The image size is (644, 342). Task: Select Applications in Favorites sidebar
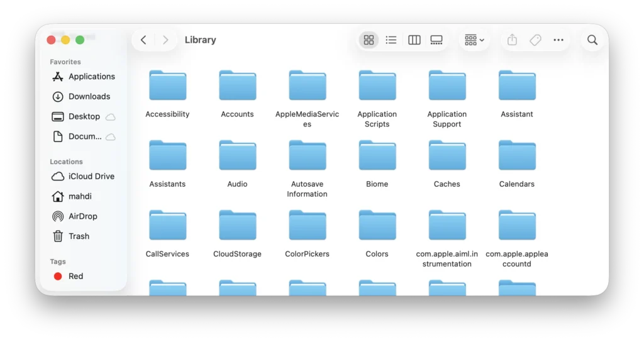point(91,77)
